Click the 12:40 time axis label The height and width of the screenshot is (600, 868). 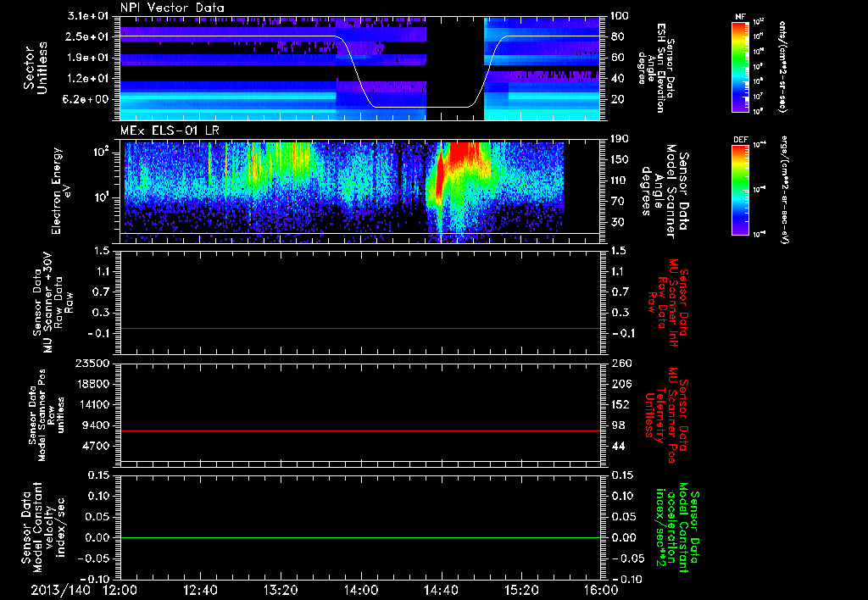[x=200, y=590]
